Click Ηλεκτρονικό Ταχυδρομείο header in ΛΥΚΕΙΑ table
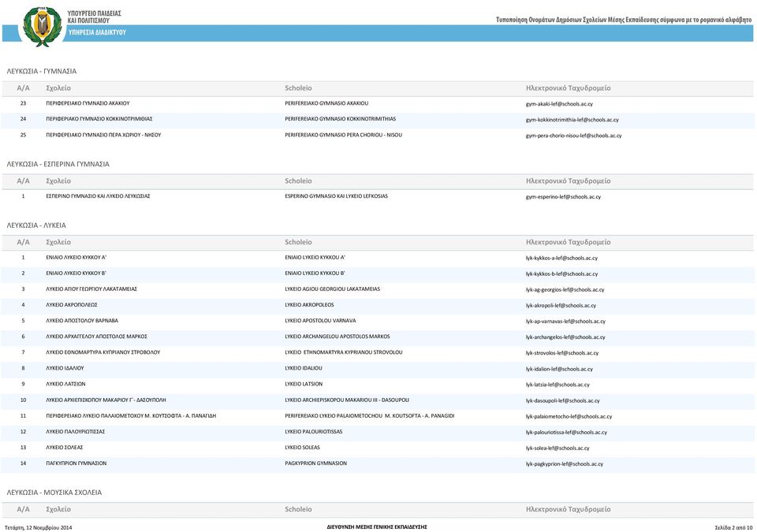Screen dimensions: 757x532 tap(569, 242)
